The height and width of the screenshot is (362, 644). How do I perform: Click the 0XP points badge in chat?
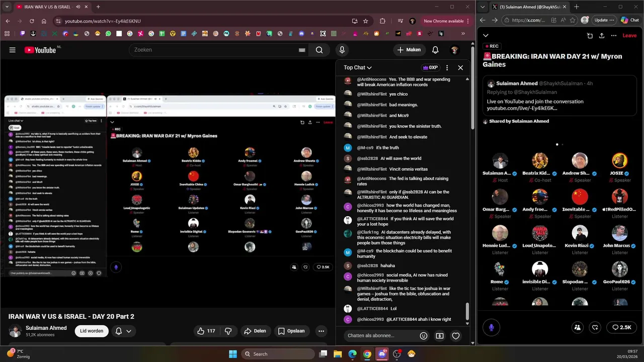(x=430, y=67)
